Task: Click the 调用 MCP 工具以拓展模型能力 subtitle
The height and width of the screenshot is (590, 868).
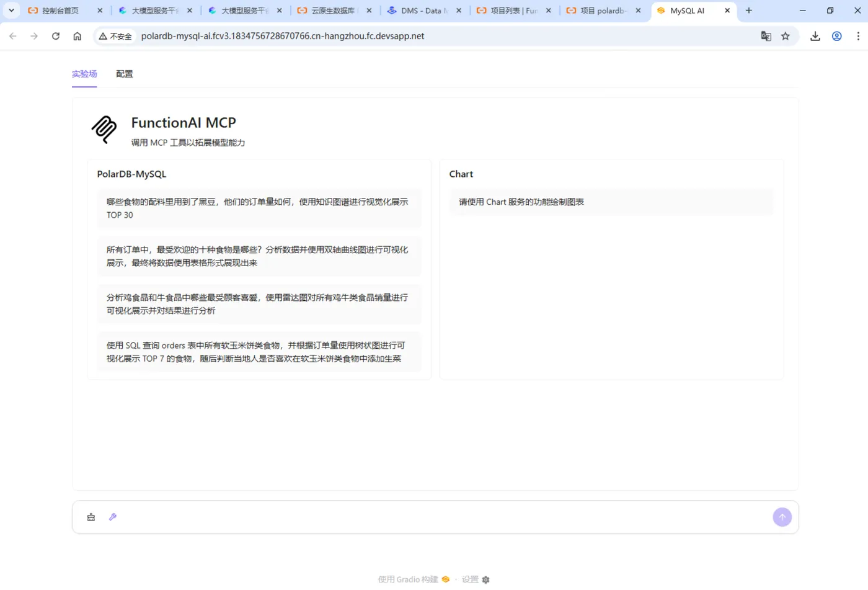Action: [x=188, y=143]
